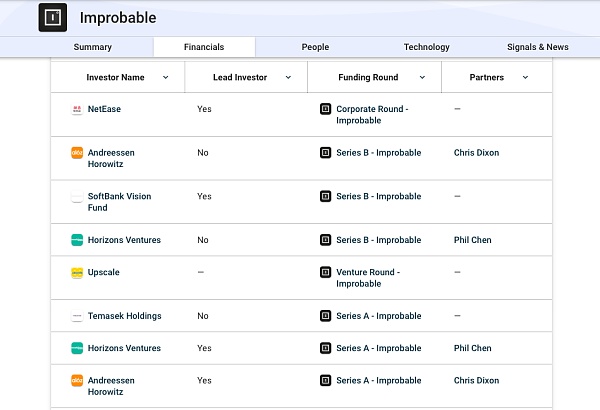600x410 pixels.
Task: Click Andreessen Horowitz logo in Series A row
Action: 77,381
